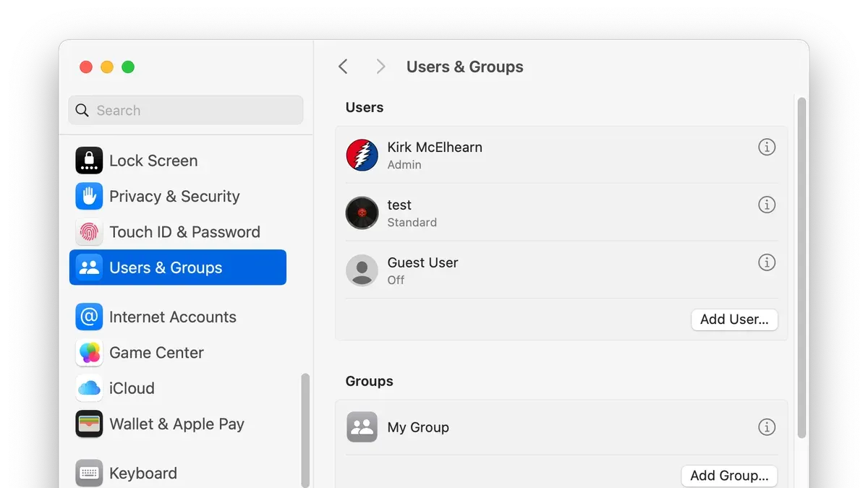The image size is (868, 488).
Task: Select Privacy & Security in the sidebar
Action: tap(178, 196)
